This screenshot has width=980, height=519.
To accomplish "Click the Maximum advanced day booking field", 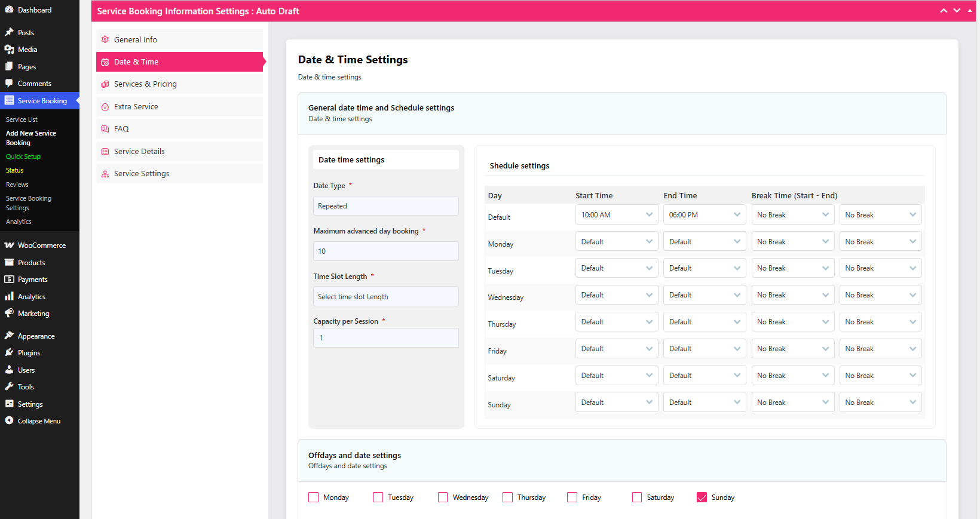I will click(x=385, y=251).
